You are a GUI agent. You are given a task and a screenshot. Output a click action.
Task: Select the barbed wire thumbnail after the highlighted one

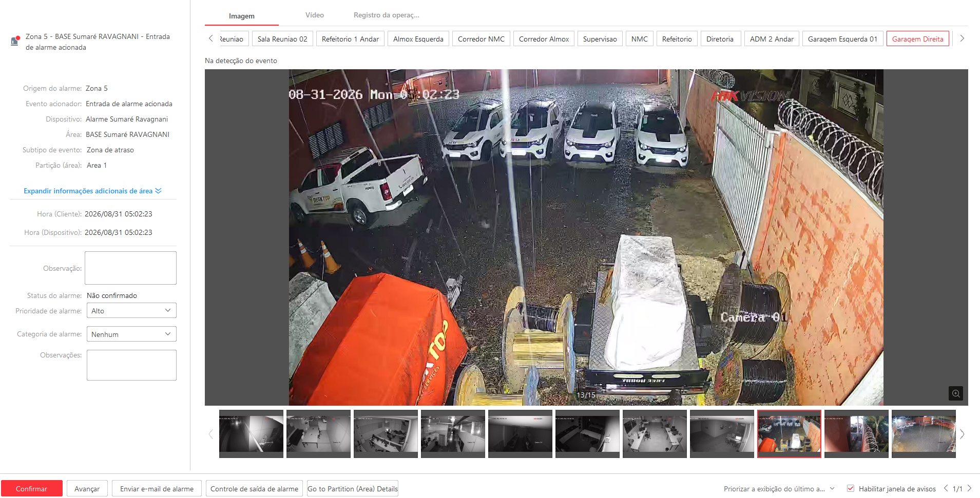pos(856,434)
